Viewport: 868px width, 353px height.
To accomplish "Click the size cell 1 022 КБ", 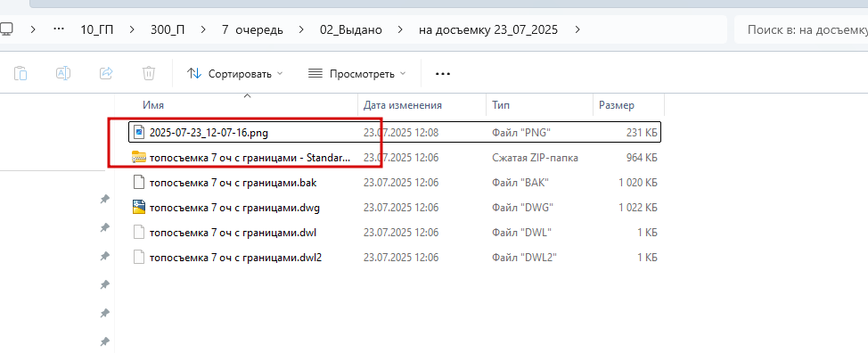I will point(638,208).
